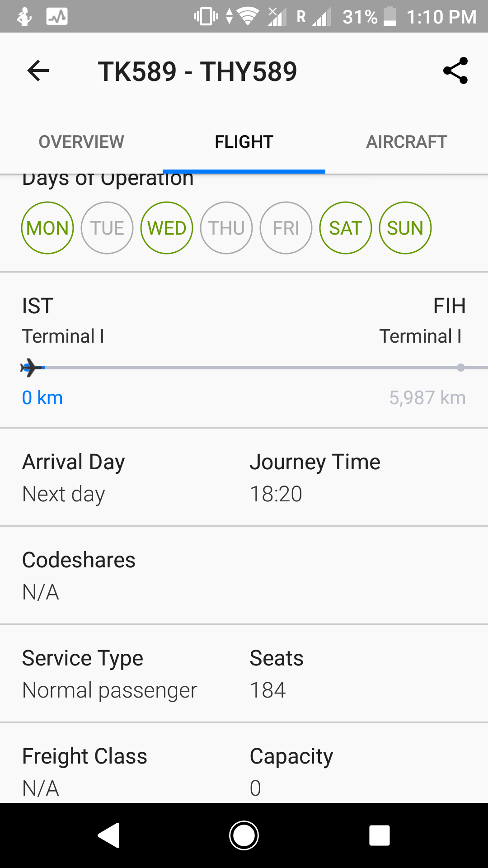Toggle the TUE day circle
The width and height of the screenshot is (488, 868).
(x=107, y=228)
